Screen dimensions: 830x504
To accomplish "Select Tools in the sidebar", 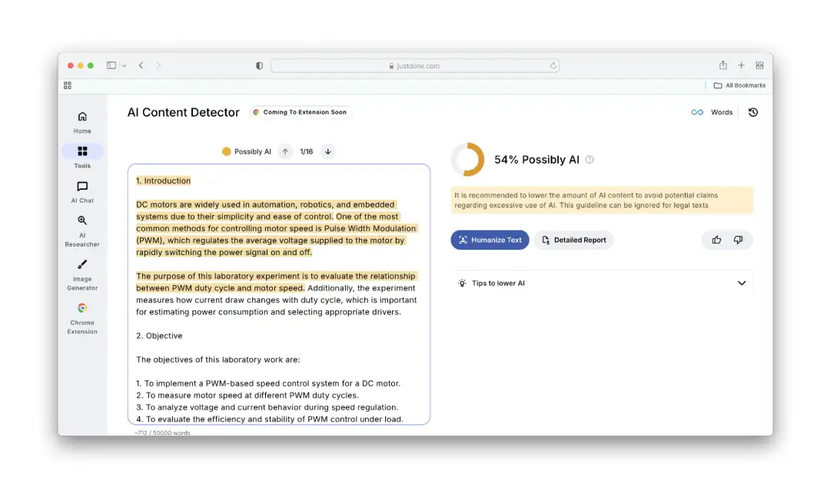I will coord(82,157).
